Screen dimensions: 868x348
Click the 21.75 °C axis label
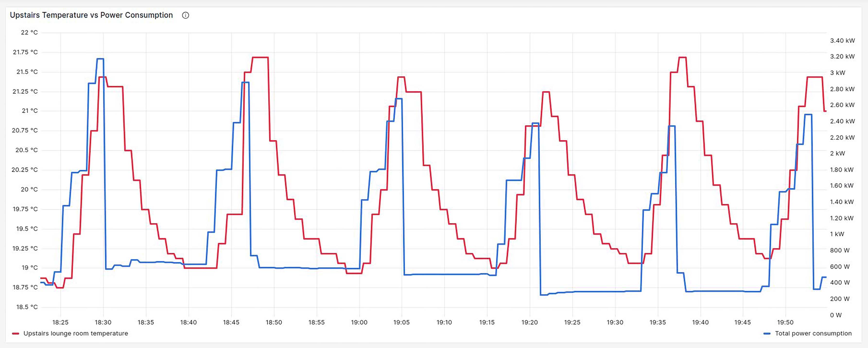25,52
